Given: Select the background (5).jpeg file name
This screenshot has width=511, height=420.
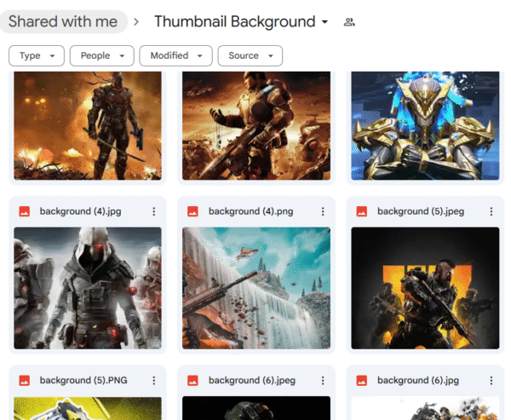Looking at the screenshot, I should coord(421,211).
